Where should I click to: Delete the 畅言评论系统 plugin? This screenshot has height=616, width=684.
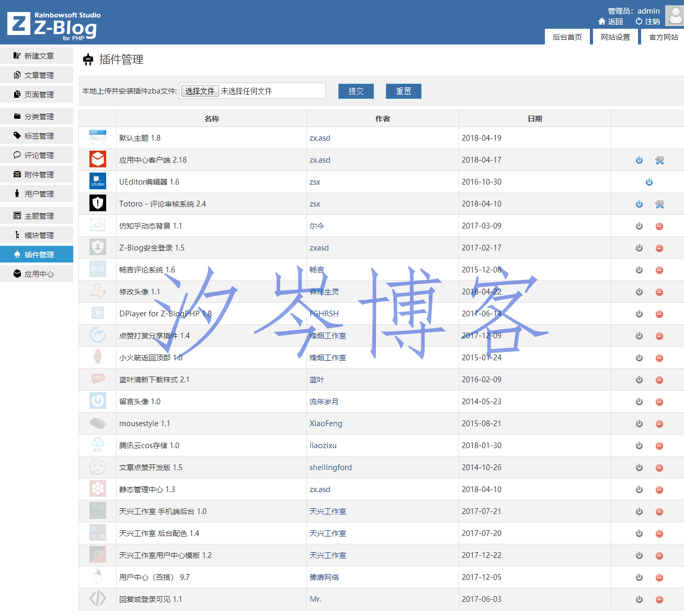tap(659, 270)
